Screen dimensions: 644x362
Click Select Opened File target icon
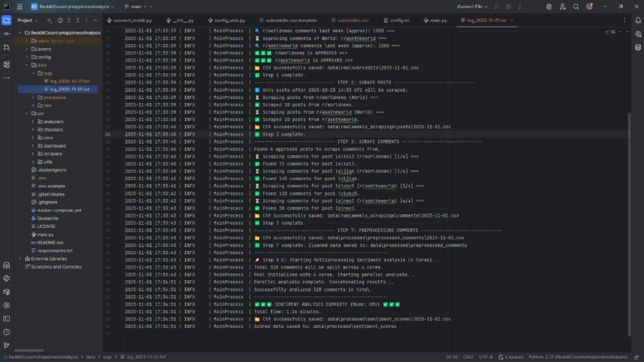(60, 20)
